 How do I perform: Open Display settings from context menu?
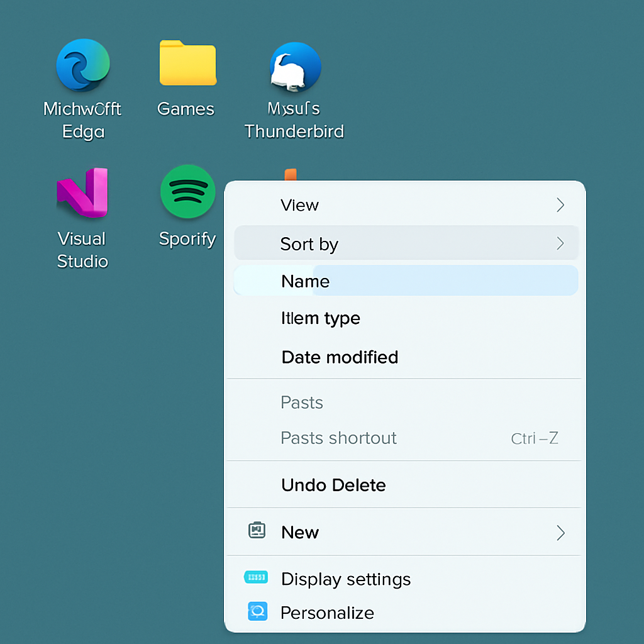[x=405, y=579]
